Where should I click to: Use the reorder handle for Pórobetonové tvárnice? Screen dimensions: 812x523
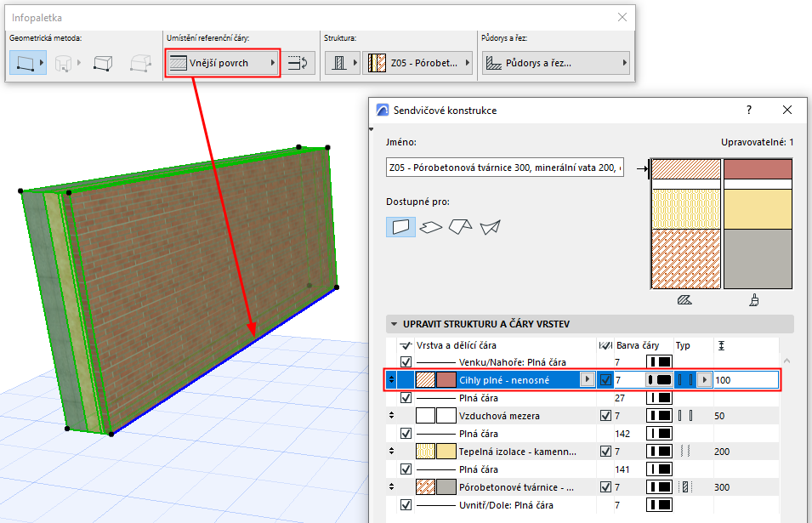pyautogui.click(x=391, y=486)
